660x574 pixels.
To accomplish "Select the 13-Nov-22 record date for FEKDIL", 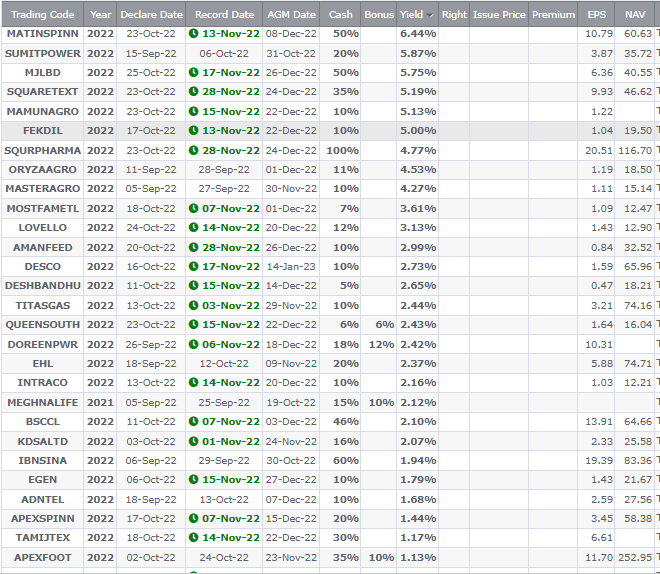I will 231,130.
